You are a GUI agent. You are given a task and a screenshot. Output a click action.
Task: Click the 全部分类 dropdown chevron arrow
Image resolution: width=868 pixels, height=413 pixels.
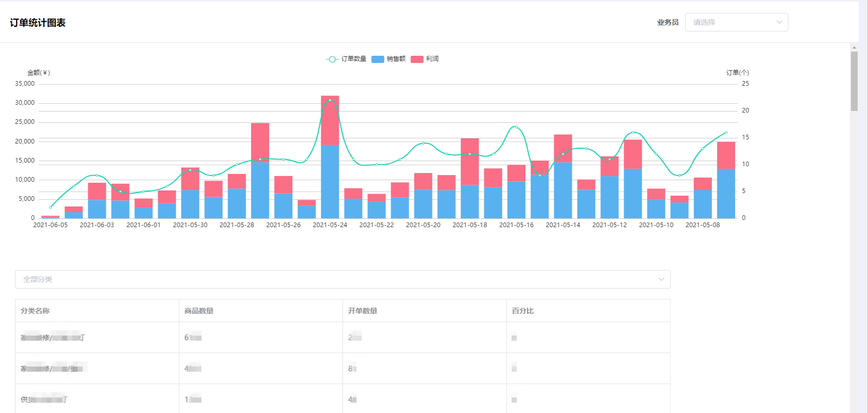(661, 279)
